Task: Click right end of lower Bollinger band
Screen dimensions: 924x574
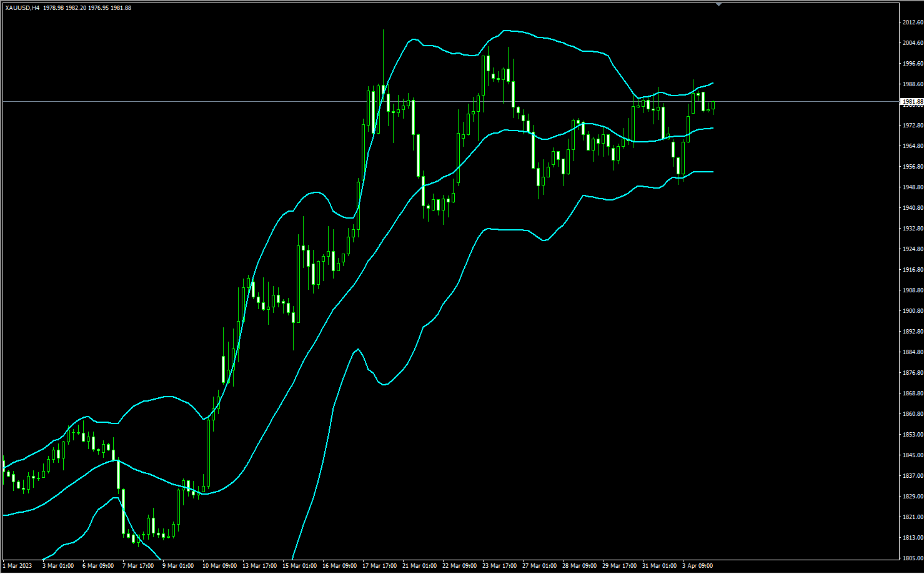Action: coord(712,172)
